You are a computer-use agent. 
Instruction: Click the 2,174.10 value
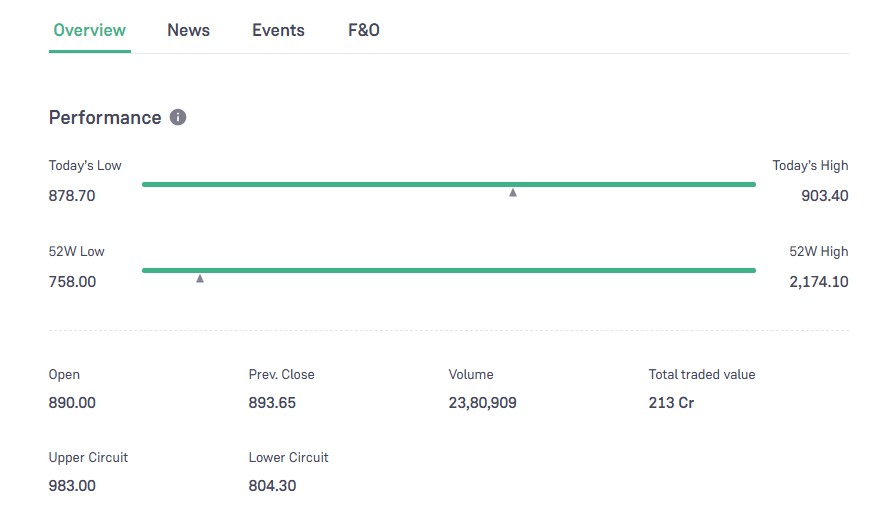(x=818, y=282)
